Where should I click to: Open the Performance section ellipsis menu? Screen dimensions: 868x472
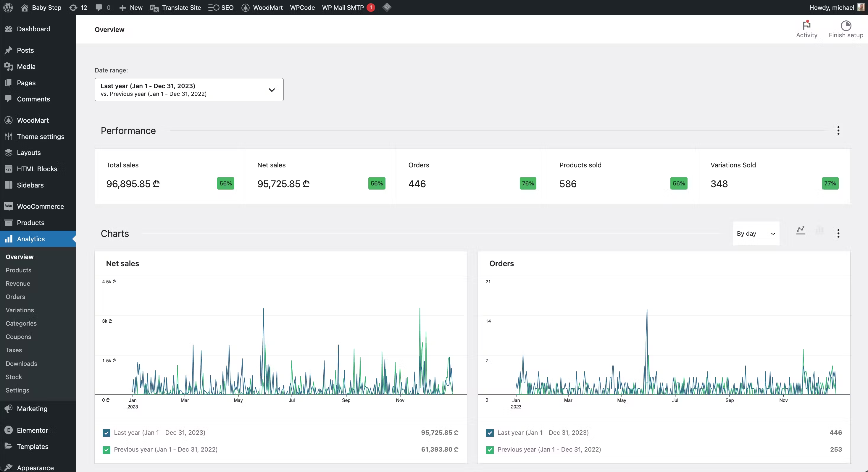838,131
